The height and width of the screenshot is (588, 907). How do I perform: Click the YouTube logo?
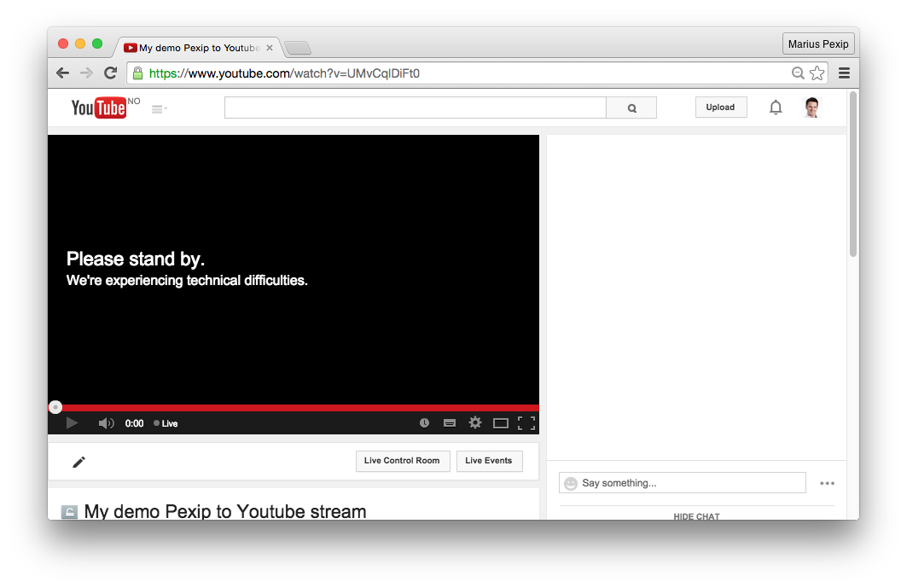99,108
